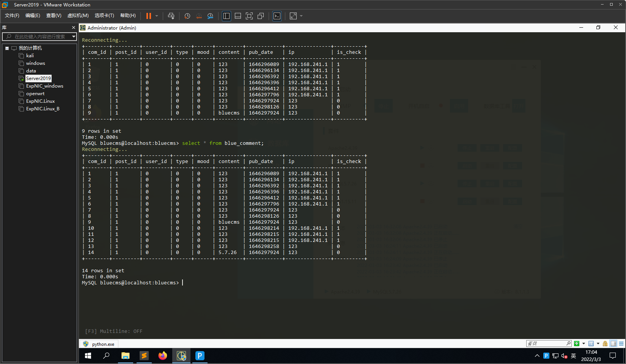Open Firefox from the taskbar

163,356
